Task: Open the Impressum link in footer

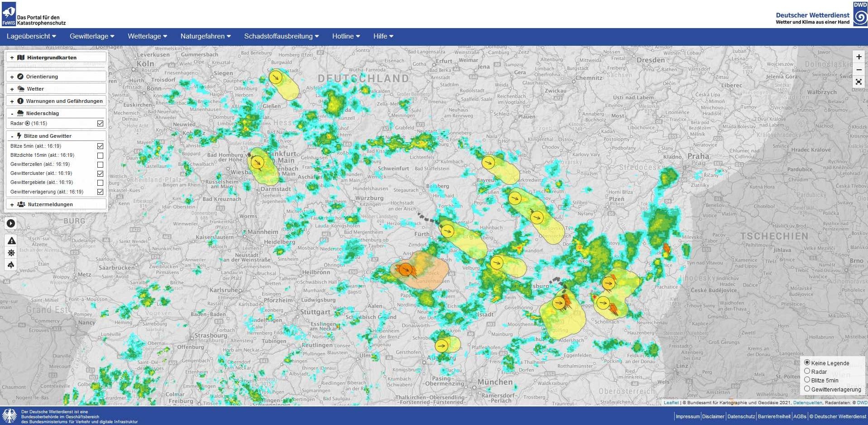Action: click(687, 416)
